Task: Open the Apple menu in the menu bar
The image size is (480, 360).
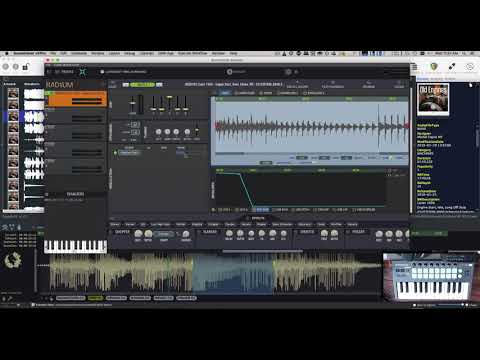Action: pyautogui.click(x=6, y=53)
